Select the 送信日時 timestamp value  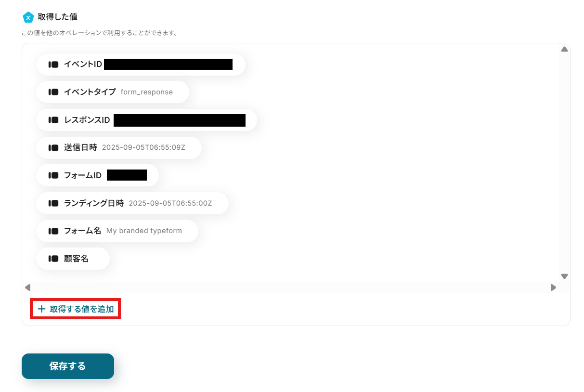pos(143,148)
